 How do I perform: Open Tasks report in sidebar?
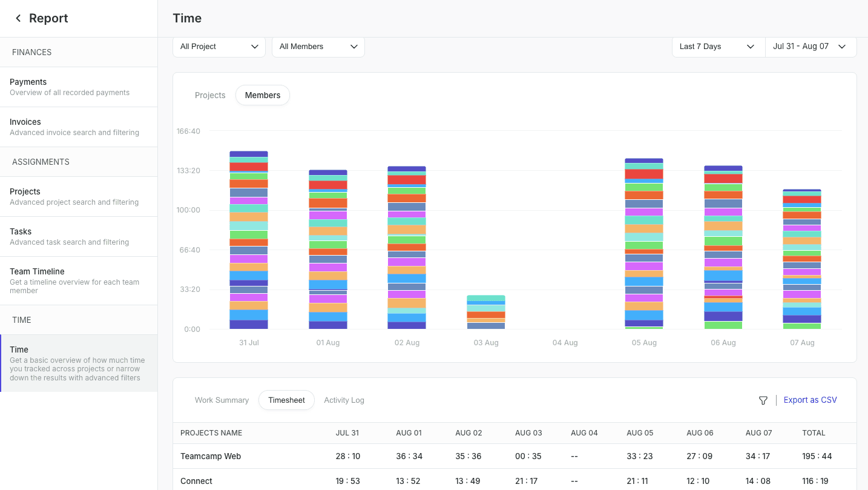79,236
